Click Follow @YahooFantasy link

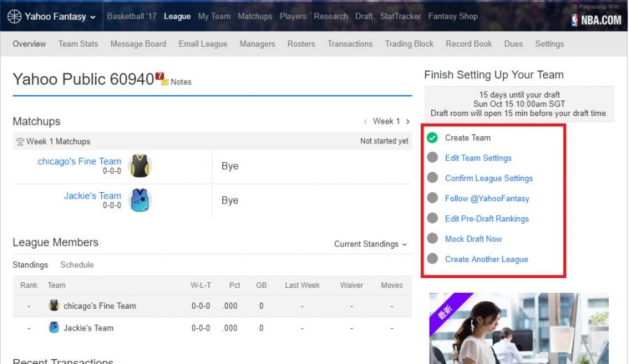coord(487,198)
